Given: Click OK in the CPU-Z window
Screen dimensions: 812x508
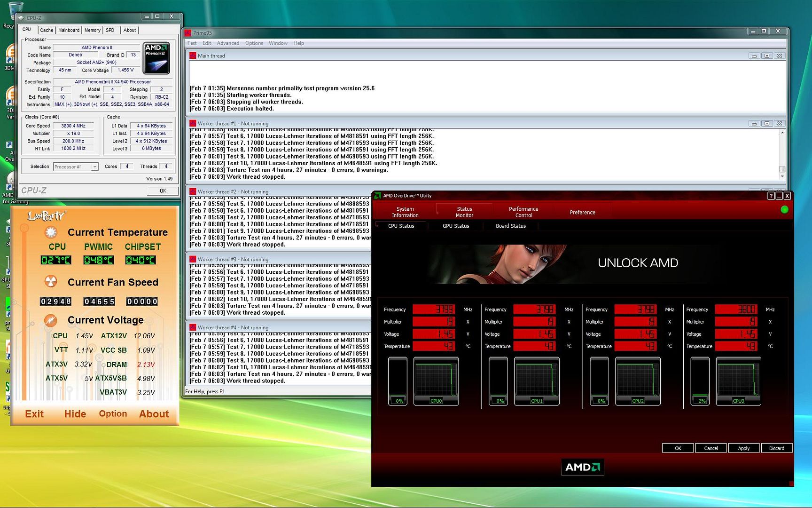Looking at the screenshot, I should pyautogui.click(x=163, y=190).
